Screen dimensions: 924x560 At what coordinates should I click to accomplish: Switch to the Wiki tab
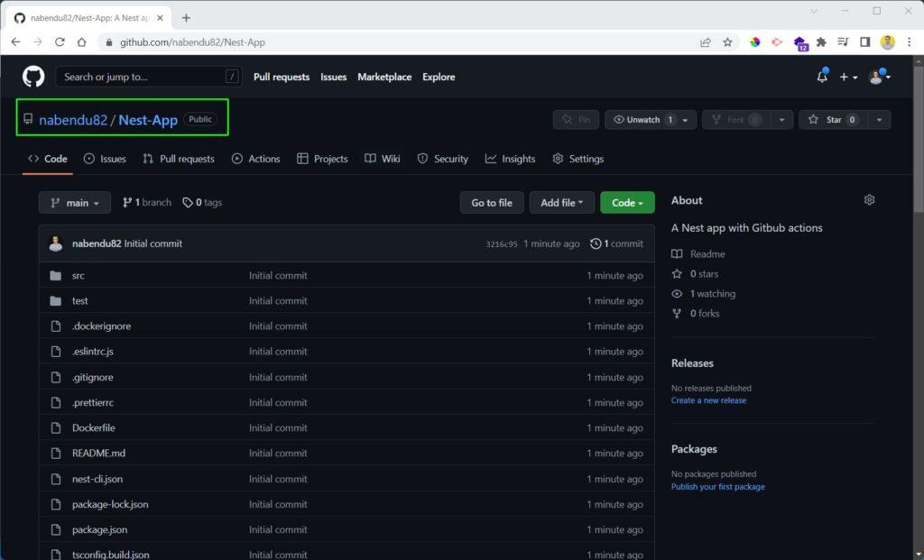coord(383,159)
